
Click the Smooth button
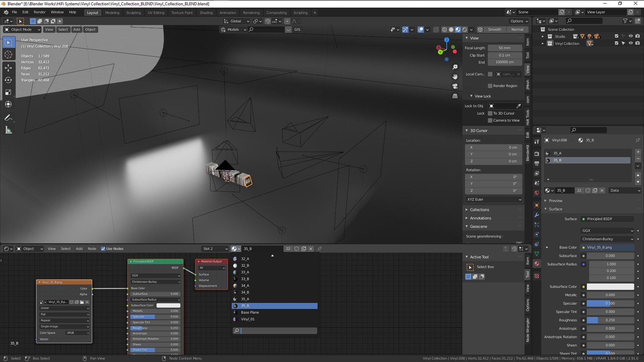tap(494, 29)
